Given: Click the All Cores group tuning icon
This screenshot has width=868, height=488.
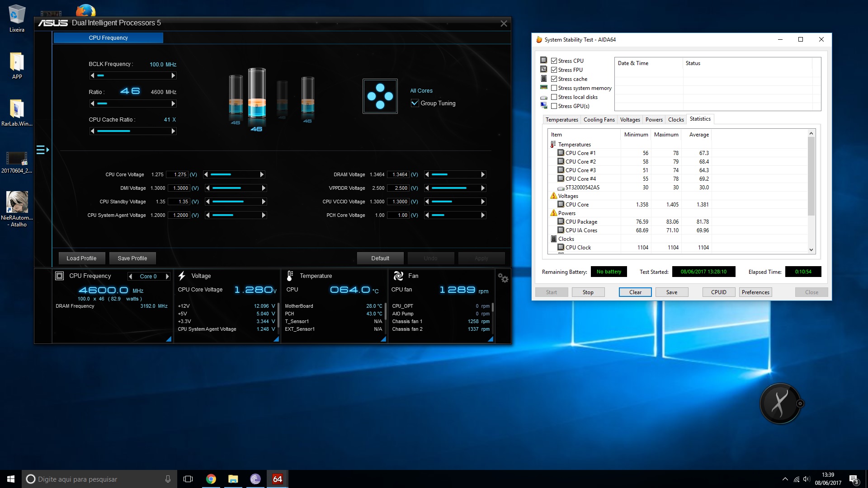Looking at the screenshot, I should coord(380,96).
